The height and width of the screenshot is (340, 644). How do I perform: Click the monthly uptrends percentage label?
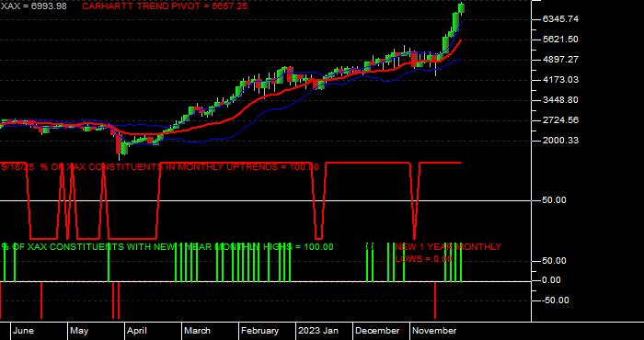[x=160, y=167]
